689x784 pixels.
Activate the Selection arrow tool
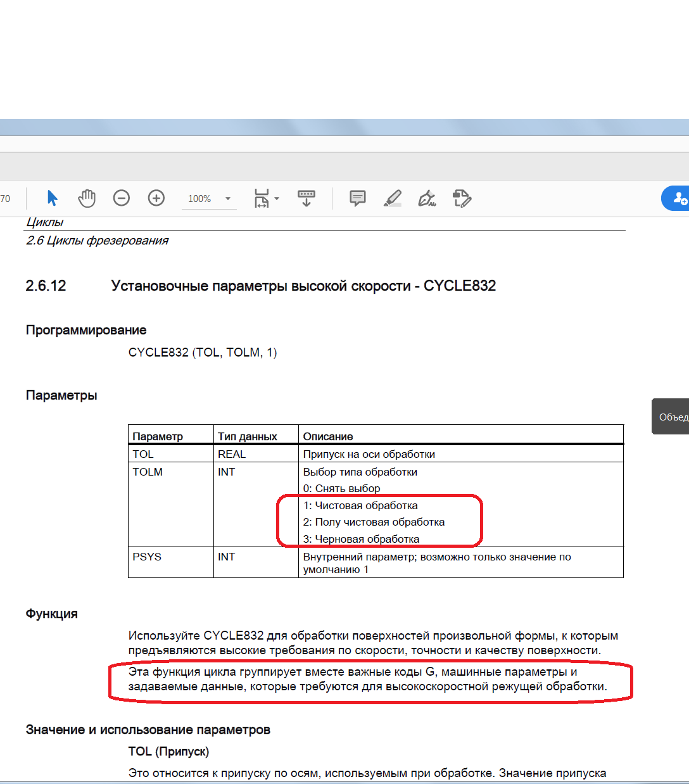pyautogui.click(x=52, y=198)
